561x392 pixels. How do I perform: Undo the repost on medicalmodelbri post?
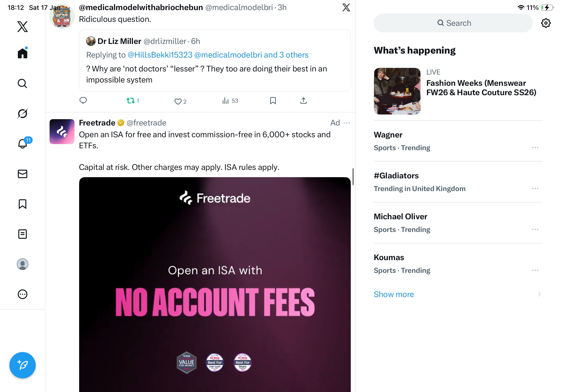[130, 101]
